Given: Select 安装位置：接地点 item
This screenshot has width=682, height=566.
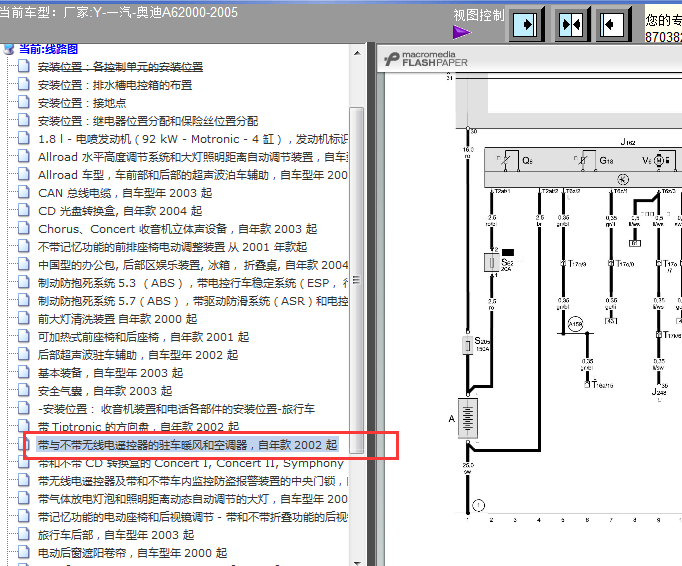Looking at the screenshot, I should [x=82, y=103].
